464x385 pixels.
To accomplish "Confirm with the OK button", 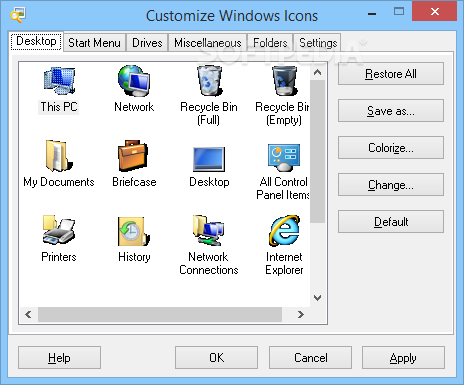I will [x=216, y=358].
